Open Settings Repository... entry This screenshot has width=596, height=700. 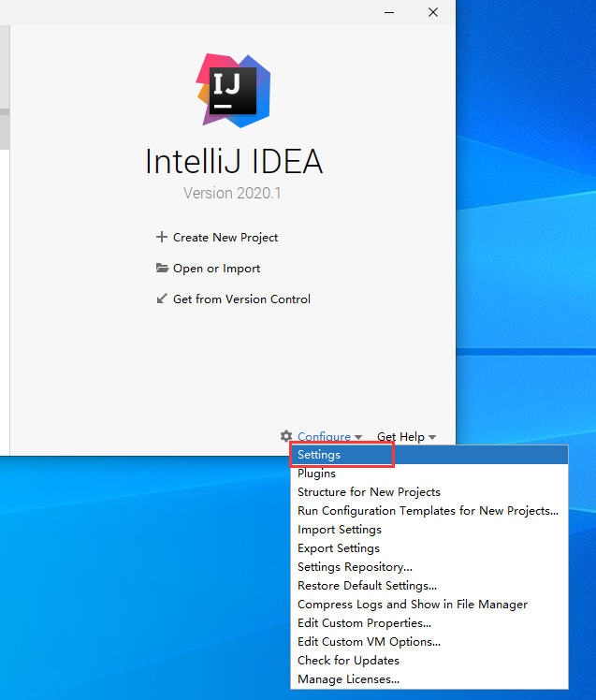pyautogui.click(x=429, y=567)
